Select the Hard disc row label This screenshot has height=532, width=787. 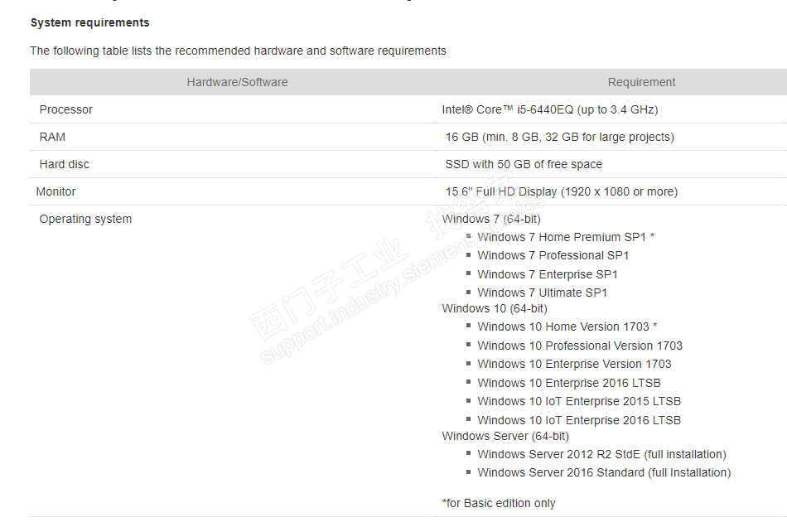point(65,164)
